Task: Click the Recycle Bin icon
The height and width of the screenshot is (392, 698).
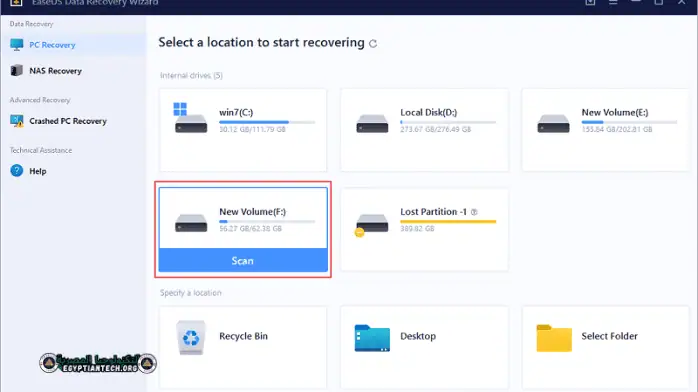Action: pyautogui.click(x=191, y=337)
